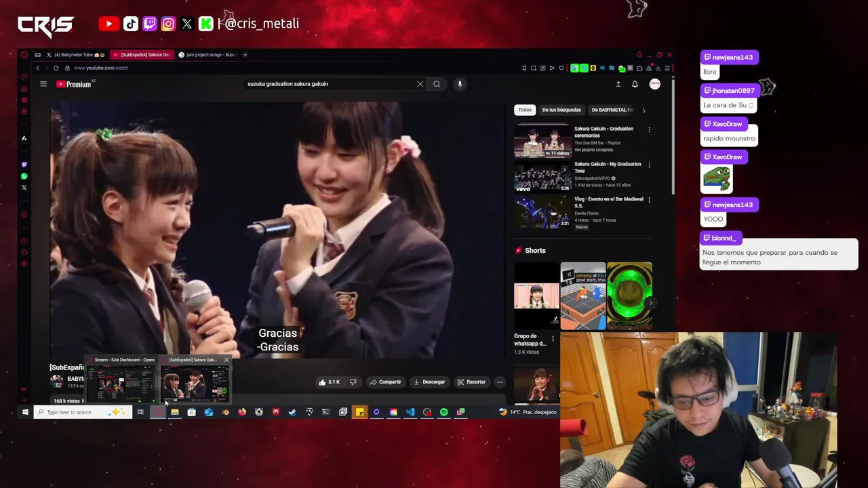Close the SubEspañol taskbar preview window
Image resolution: width=868 pixels, height=488 pixels.
(226, 360)
